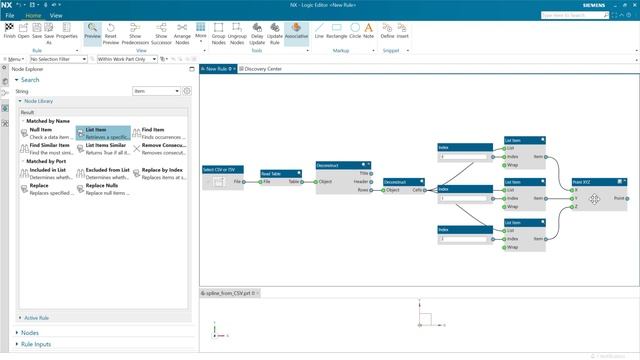This screenshot has width=640, height=360.
Task: Collapse Matched by Port group
Action: pos(23,162)
